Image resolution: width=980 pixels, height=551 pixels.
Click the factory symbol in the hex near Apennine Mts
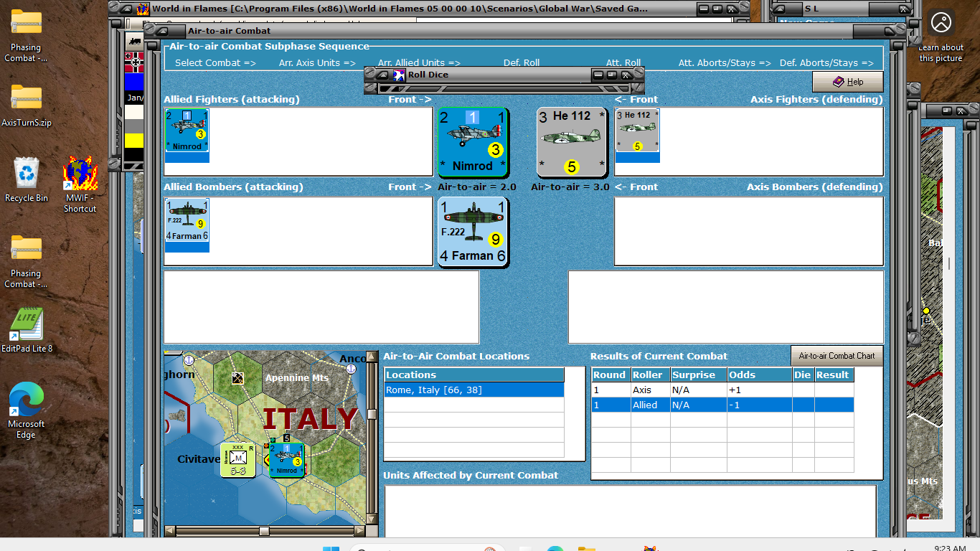tap(237, 378)
